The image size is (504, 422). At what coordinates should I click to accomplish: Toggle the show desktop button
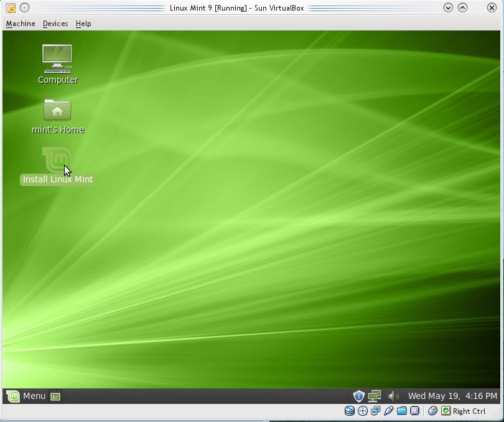[55, 396]
